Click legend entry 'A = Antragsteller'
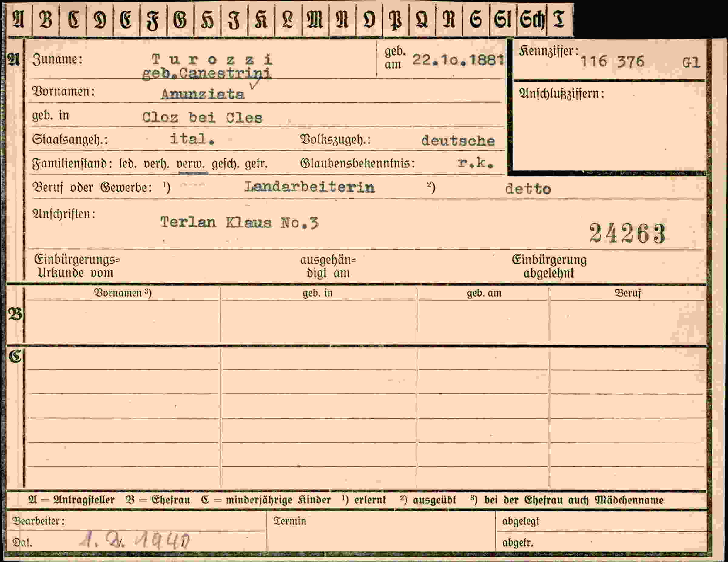Screen dimensions: 728x562 [x=71, y=500]
